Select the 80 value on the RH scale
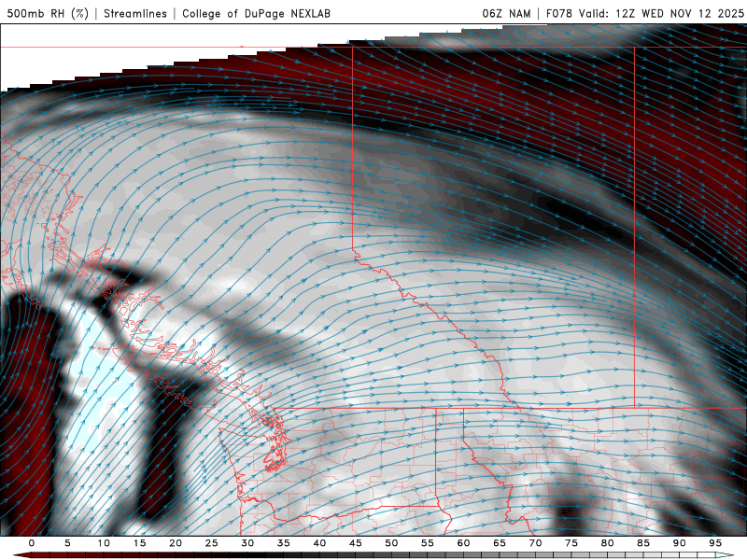 coord(607,543)
